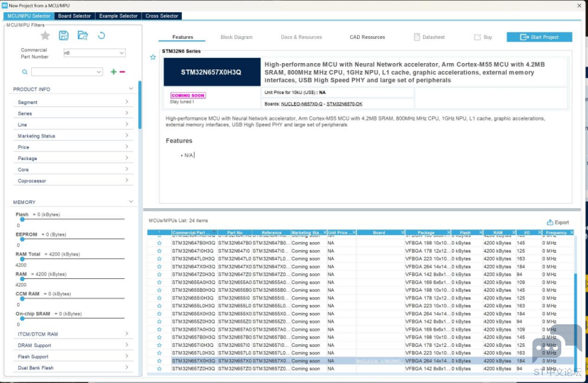The width and height of the screenshot is (588, 383).
Task: Star the STM32N655A0H3Q row
Action: pyautogui.click(x=159, y=282)
